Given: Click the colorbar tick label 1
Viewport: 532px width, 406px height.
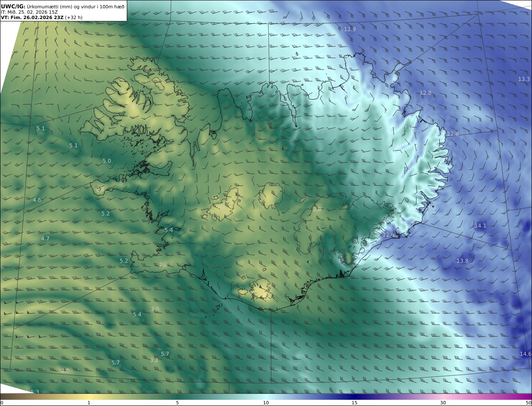Looking at the screenshot, I should pyautogui.click(x=89, y=403).
